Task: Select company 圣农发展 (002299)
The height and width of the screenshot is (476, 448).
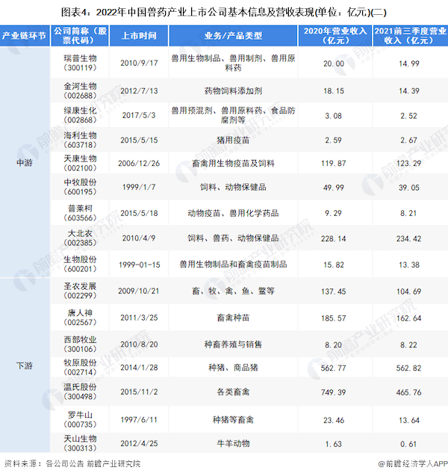Action: (x=80, y=291)
